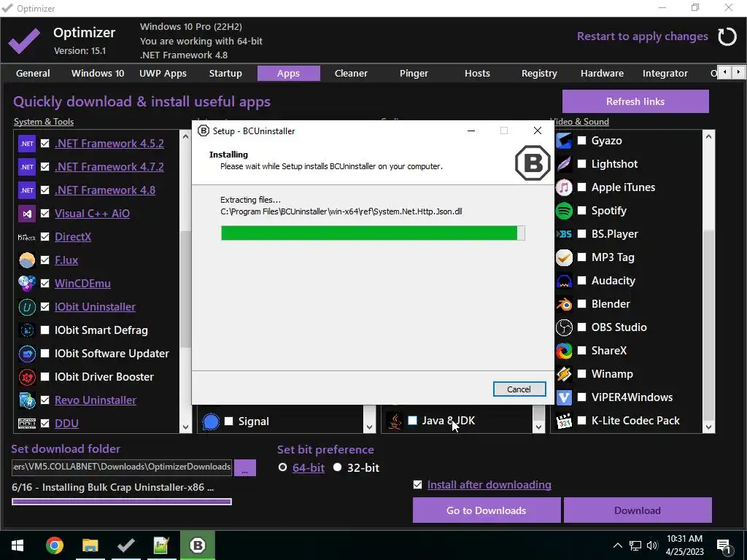The image size is (747, 560).
Task: Click the ShareX icon
Action: pyautogui.click(x=564, y=351)
